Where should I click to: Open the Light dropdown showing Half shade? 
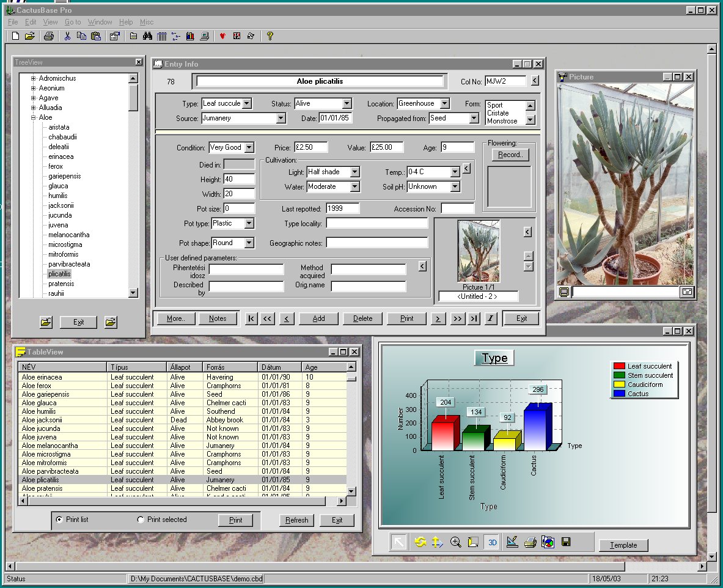(354, 172)
